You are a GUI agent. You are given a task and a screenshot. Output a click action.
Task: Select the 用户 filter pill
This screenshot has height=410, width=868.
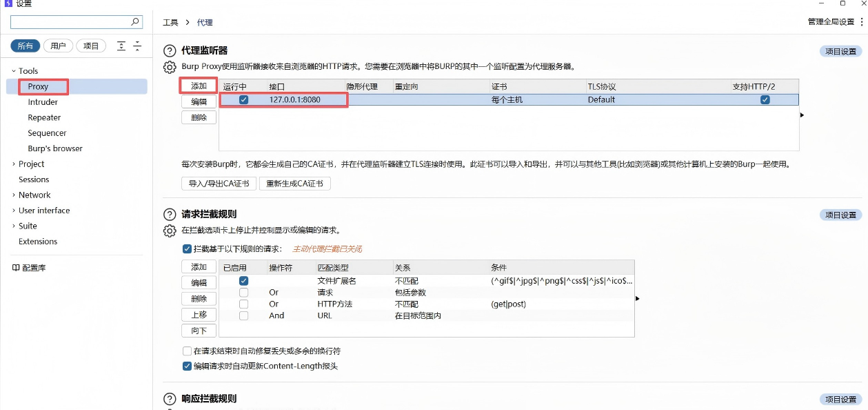point(59,46)
